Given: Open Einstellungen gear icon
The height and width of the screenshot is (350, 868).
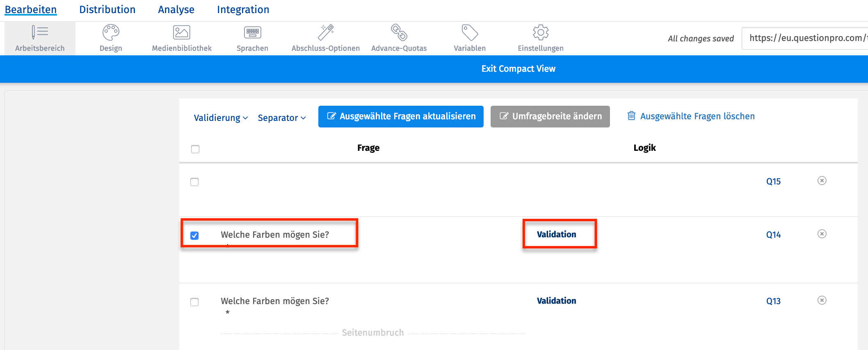Looking at the screenshot, I should point(541,32).
